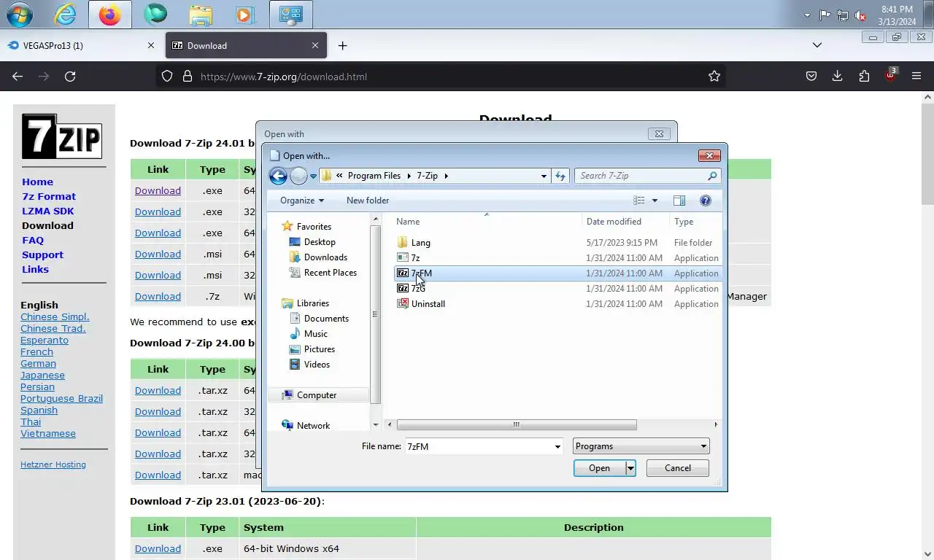The height and width of the screenshot is (560, 934).
Task: Open recent pages dropdown next to forward
Action: click(x=313, y=176)
